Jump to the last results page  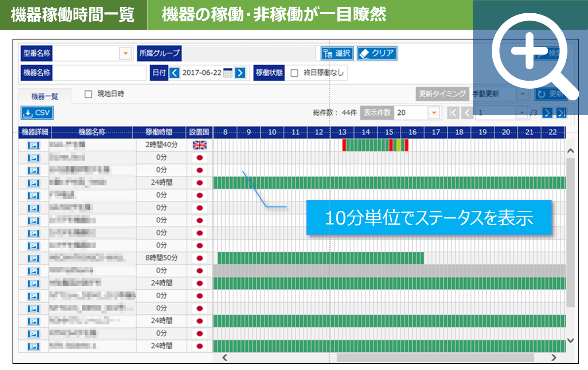(x=561, y=113)
